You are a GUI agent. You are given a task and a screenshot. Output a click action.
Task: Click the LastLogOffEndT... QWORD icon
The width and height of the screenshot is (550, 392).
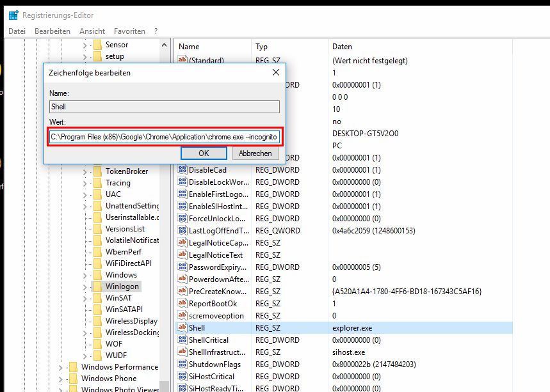[x=182, y=230]
